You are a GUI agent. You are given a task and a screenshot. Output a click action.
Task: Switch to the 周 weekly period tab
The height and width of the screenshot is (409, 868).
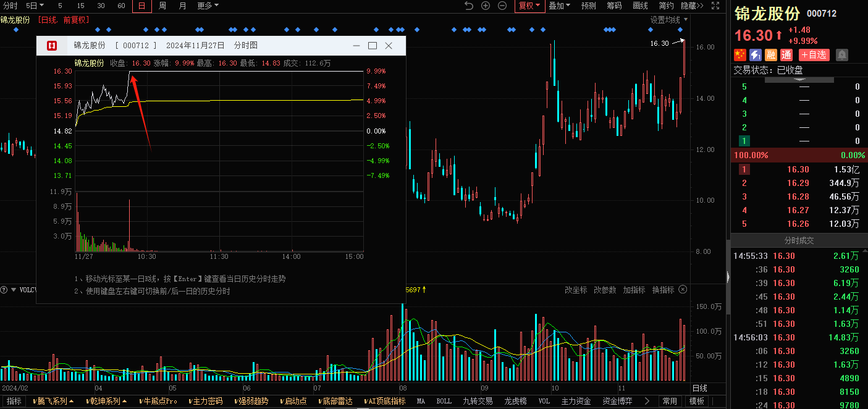162,6
